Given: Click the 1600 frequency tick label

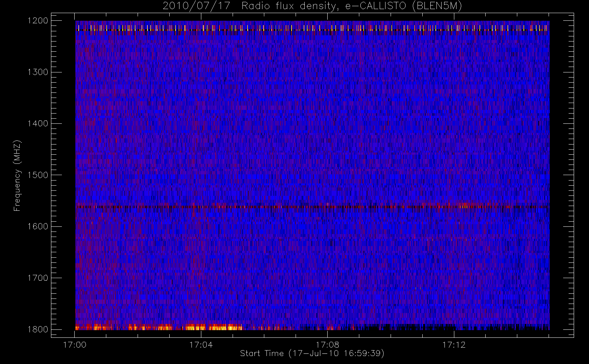Looking at the screenshot, I should coord(38,226).
